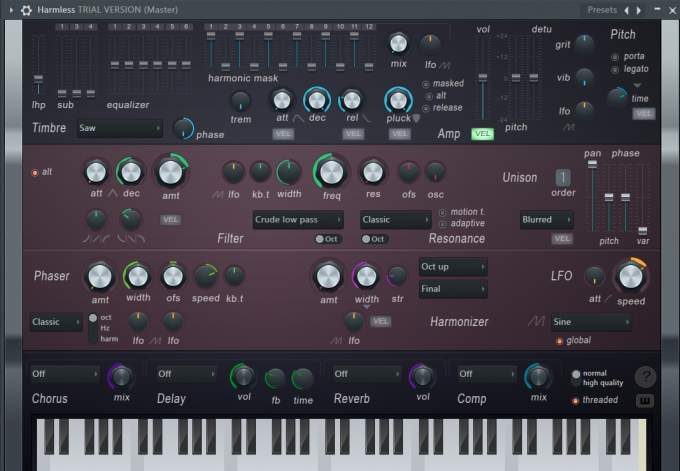Click the Chorus mix knob
The width and height of the screenshot is (680, 471).
pos(121,377)
